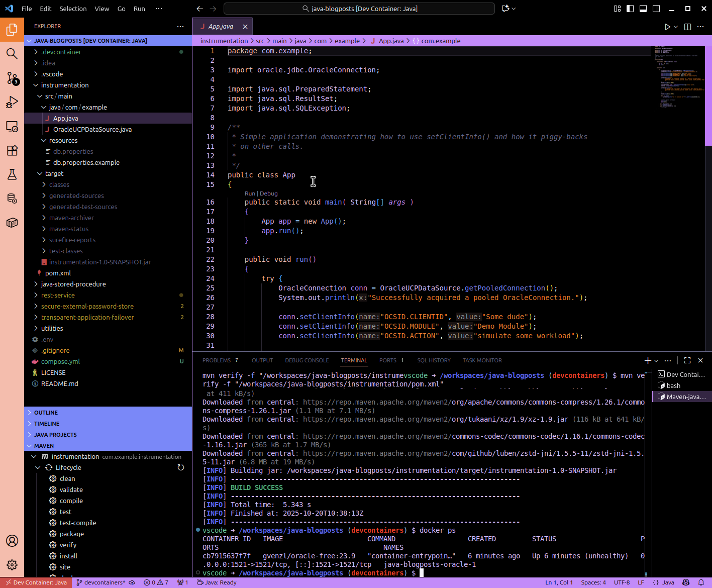This screenshot has width=712, height=588.
Task: Click the Dev Container: Java remote indicator
Action: tap(36, 582)
